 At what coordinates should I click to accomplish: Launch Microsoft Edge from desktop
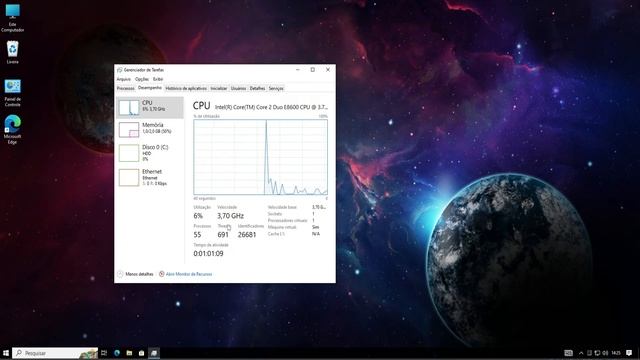[13, 129]
